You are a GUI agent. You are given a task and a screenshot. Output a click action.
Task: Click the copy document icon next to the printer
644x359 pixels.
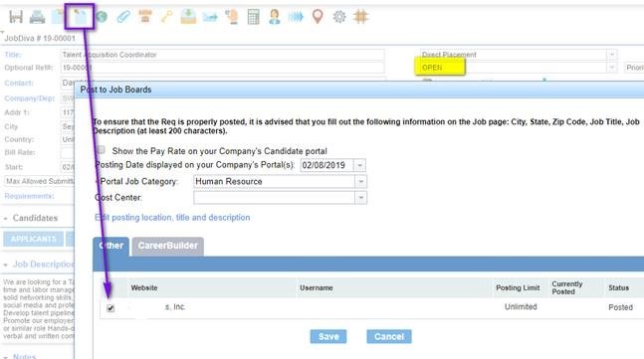point(58,17)
